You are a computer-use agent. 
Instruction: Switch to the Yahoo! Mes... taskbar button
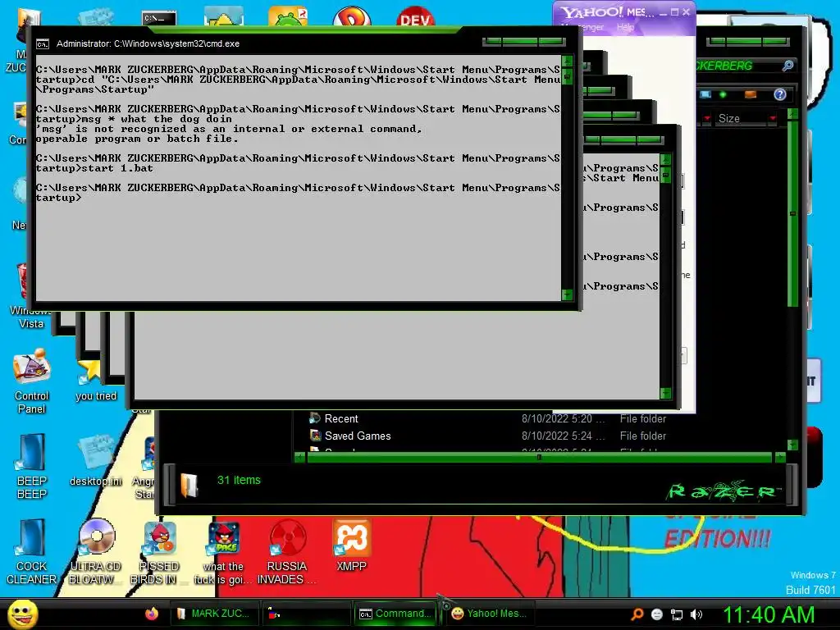pos(489,614)
